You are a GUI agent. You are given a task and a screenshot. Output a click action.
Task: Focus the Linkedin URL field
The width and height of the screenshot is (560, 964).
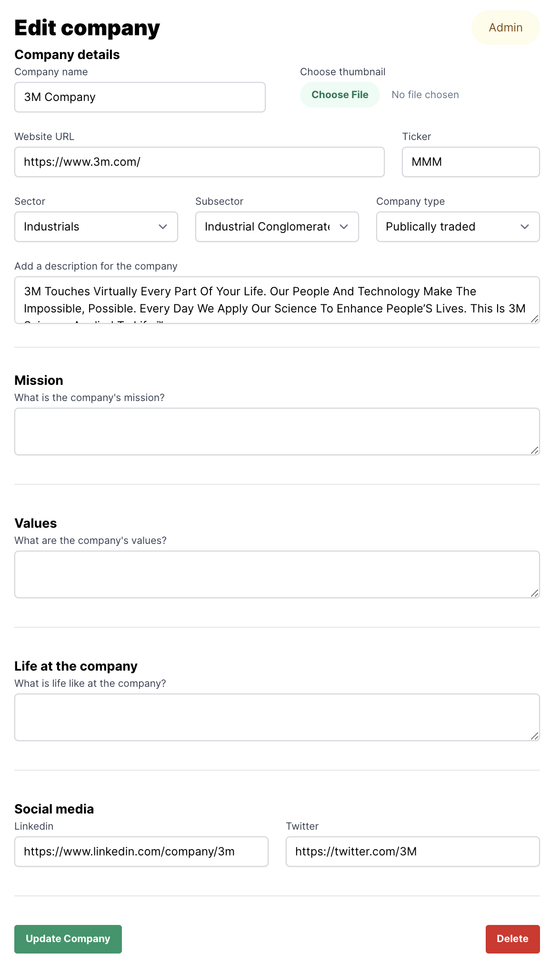pos(141,852)
